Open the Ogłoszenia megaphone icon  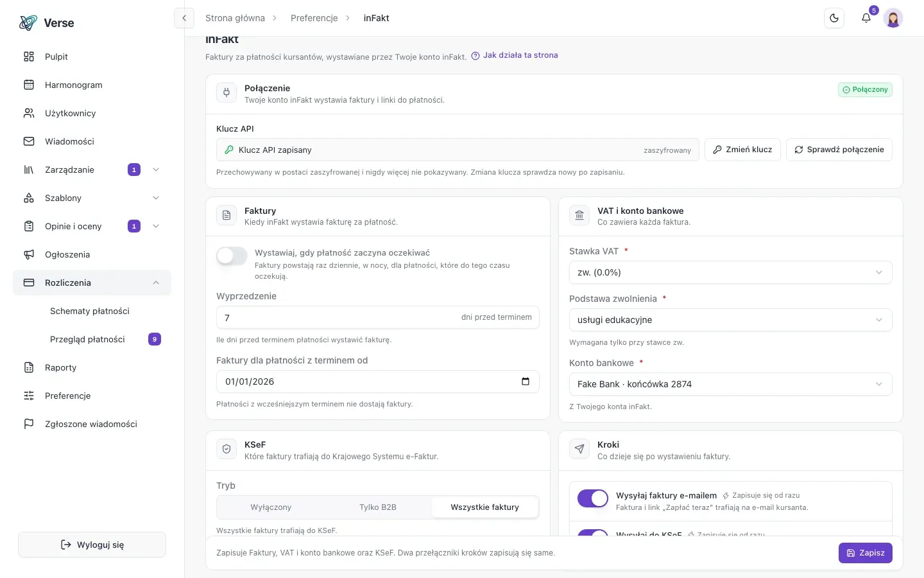[x=29, y=254]
